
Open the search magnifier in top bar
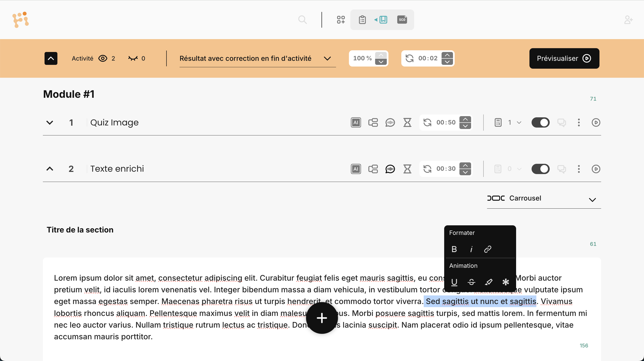302,20
